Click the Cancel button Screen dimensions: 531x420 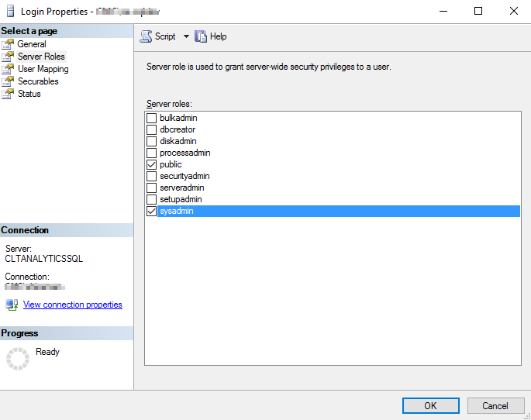(x=495, y=406)
